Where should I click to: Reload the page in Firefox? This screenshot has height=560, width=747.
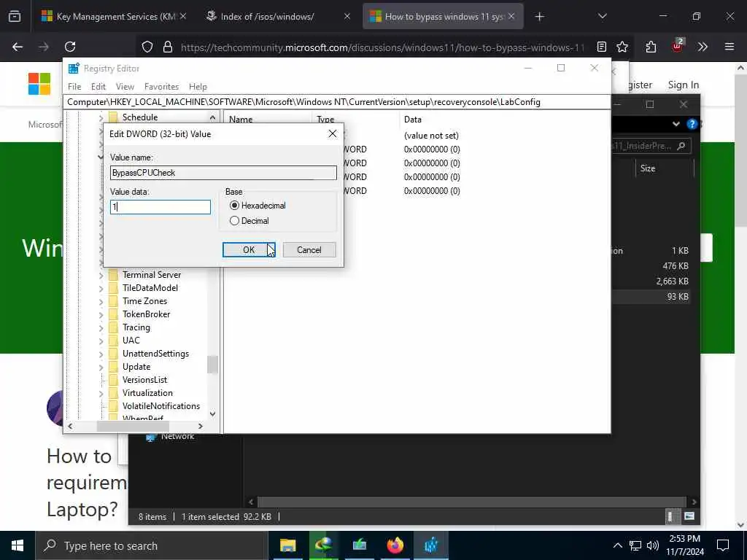pos(70,47)
